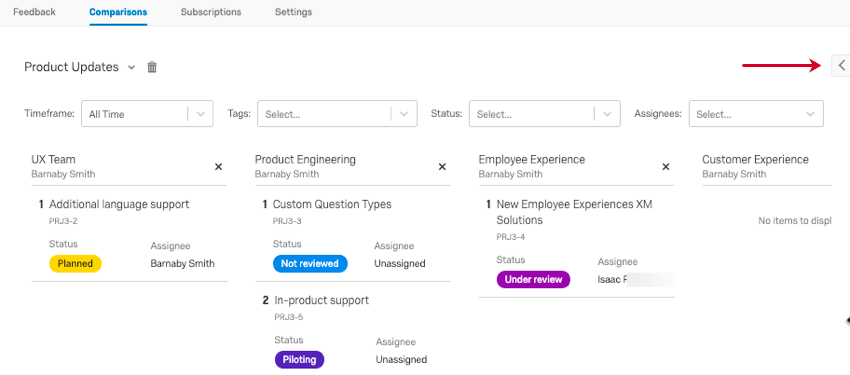
Task: Open New Employee Experiences XM Solutions item
Action: pyautogui.click(x=575, y=212)
